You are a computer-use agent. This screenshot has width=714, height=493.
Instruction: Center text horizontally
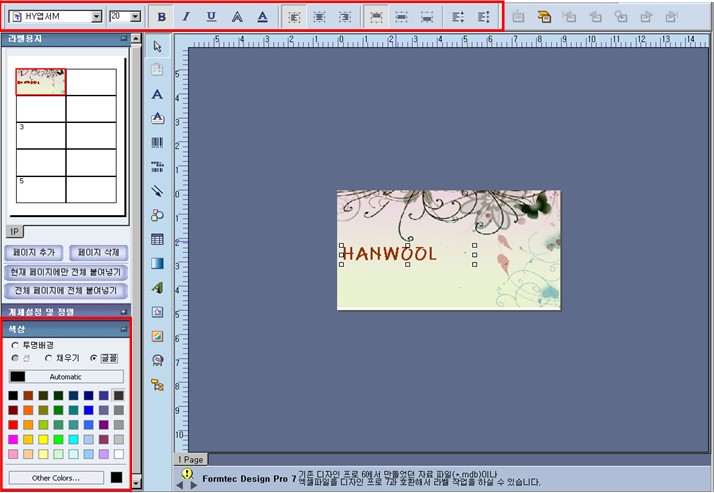tap(319, 17)
